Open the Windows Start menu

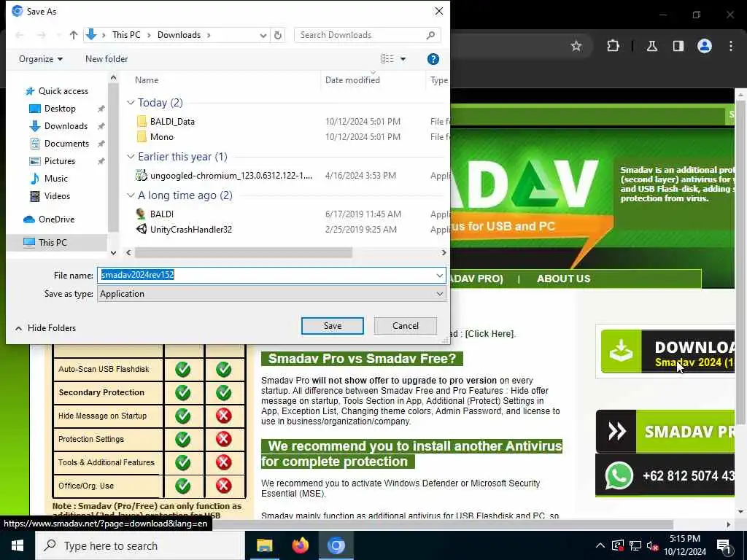(18, 545)
